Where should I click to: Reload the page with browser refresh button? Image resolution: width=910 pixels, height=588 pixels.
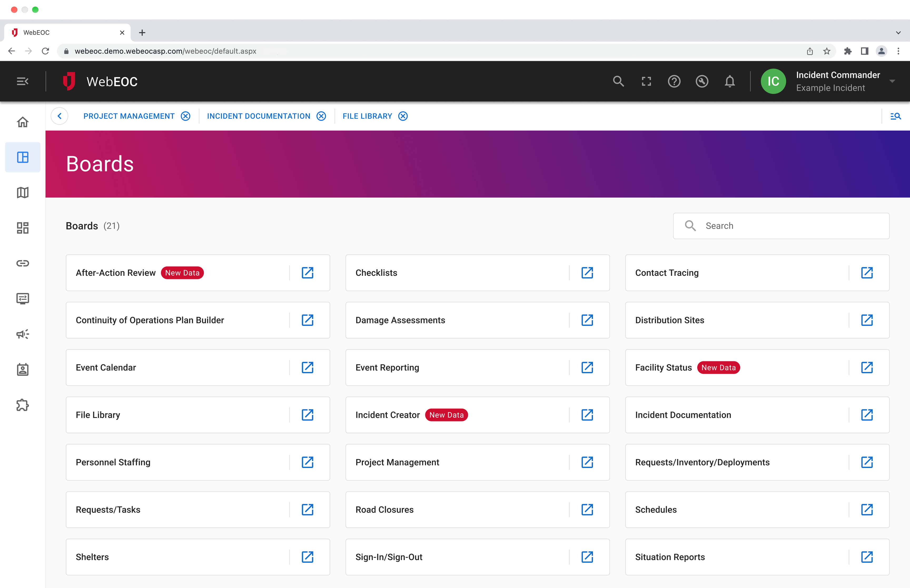click(46, 51)
